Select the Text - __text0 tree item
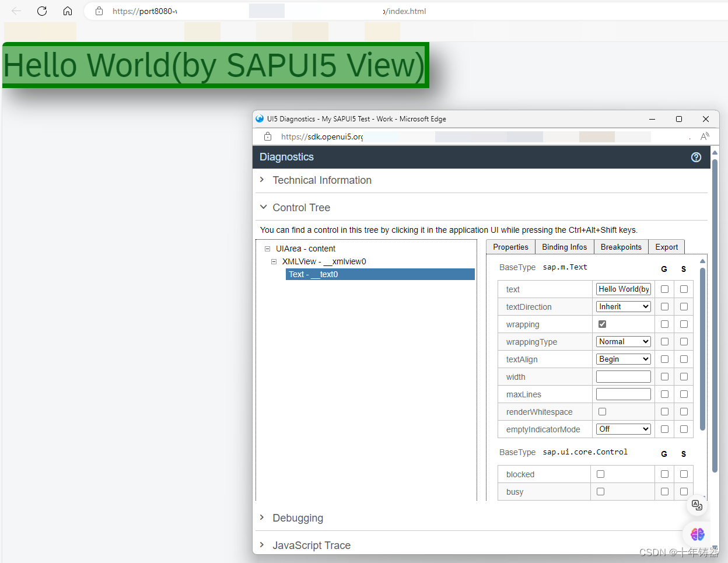728x563 pixels. (x=380, y=274)
